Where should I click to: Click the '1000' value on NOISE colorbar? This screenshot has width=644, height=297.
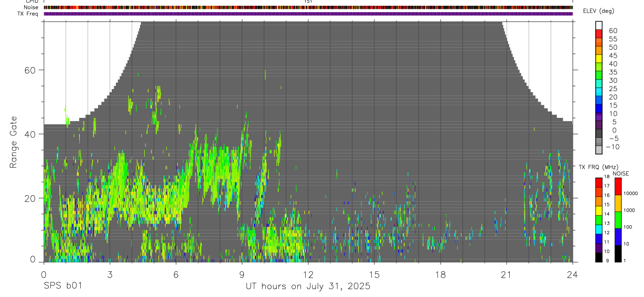tap(629, 210)
